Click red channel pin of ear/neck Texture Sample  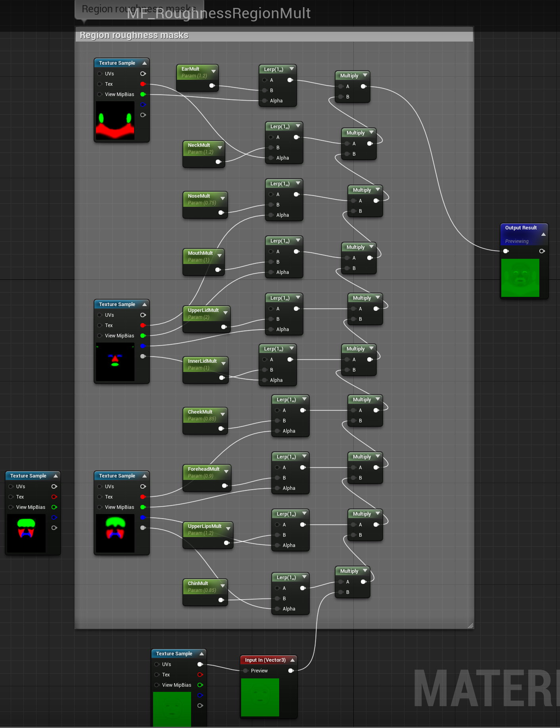point(143,84)
